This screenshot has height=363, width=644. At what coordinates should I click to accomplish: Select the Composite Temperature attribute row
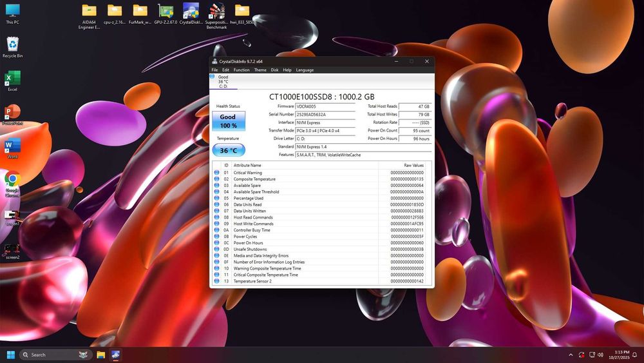(x=319, y=179)
